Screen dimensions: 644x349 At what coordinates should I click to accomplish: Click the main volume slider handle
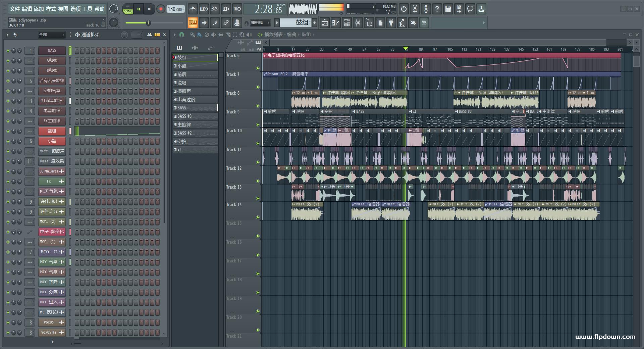coord(148,23)
